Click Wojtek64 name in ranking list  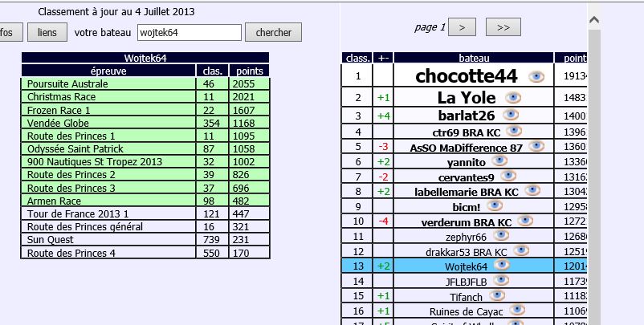467,266
